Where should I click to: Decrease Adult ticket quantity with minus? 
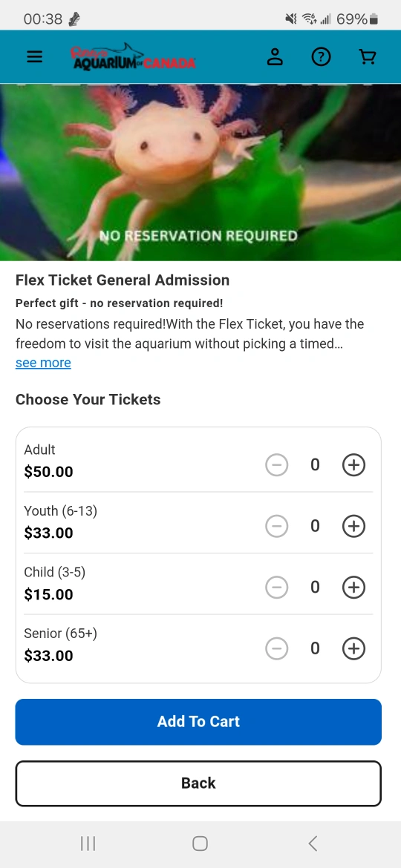pos(277,465)
